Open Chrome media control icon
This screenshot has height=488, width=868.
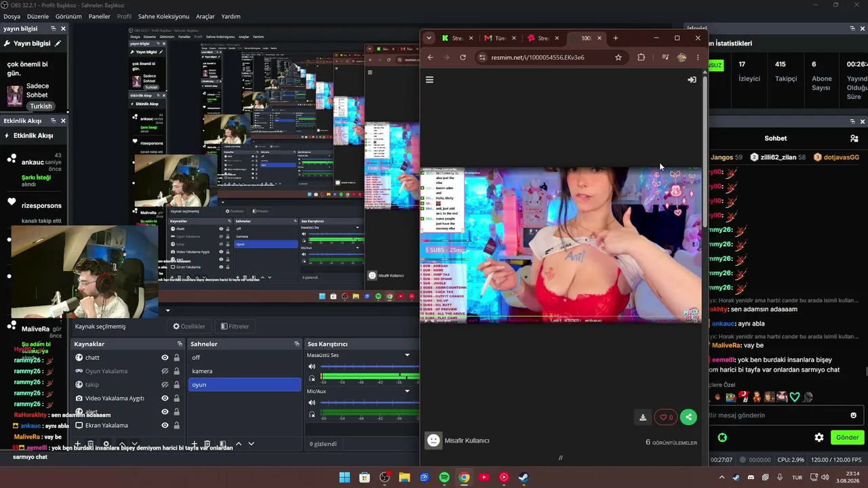[665, 58]
